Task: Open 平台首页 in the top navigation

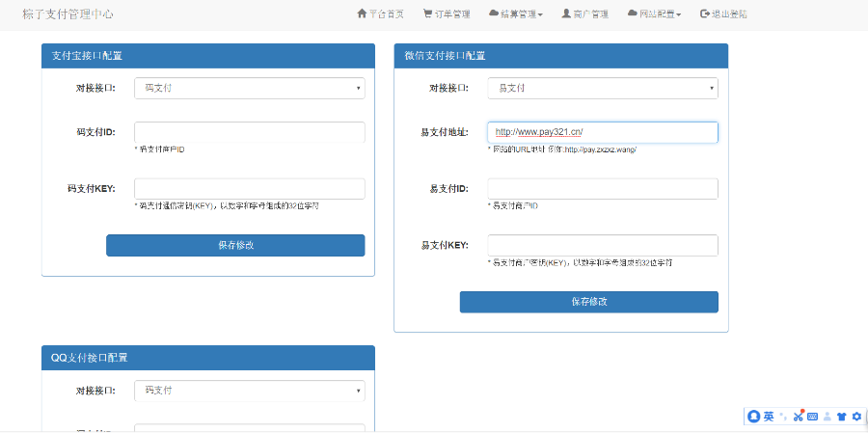Action: tap(381, 14)
